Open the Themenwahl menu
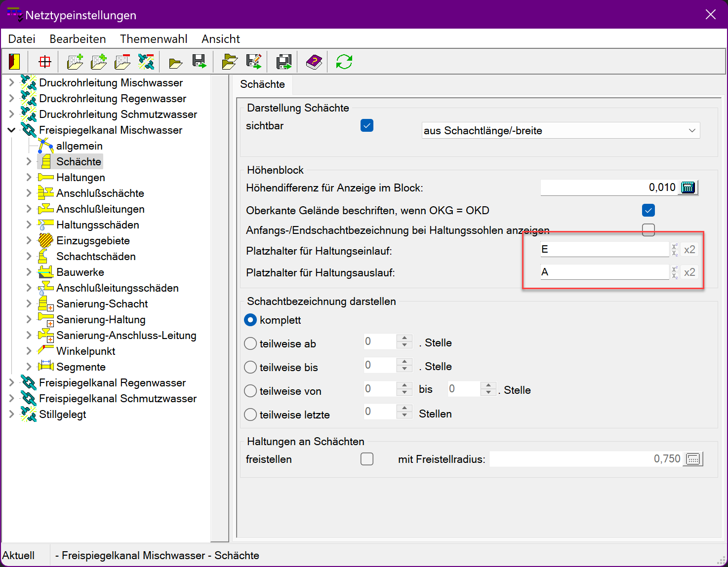 (x=154, y=39)
